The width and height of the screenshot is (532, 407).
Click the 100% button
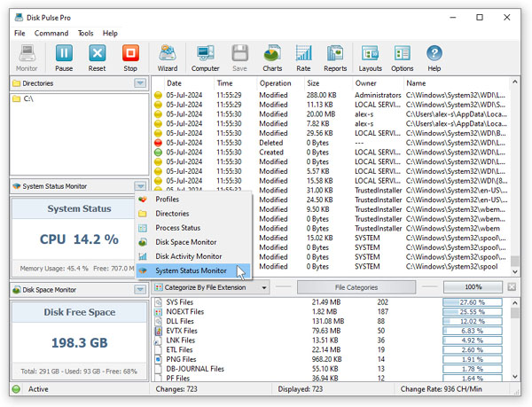point(473,287)
